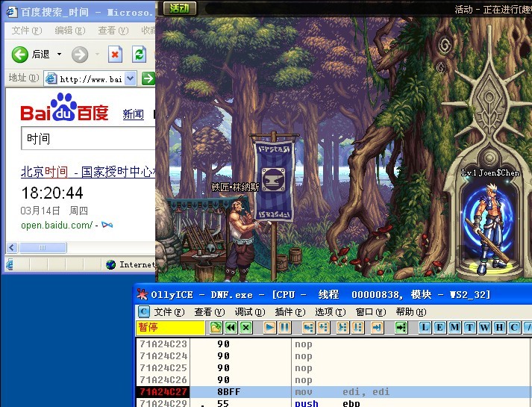Viewport: 532px width, 407px height.
Task: Click the blacksmith NPC 铁匠·林纳斯 in game
Action: (240, 239)
